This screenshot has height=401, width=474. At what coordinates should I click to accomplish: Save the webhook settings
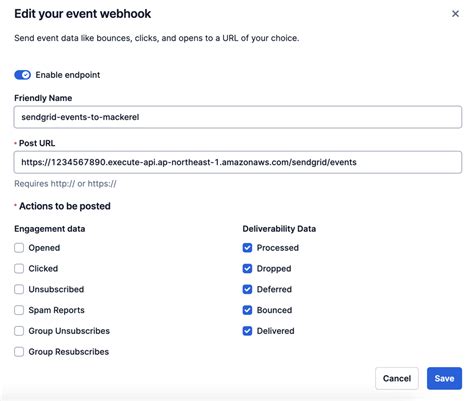(444, 378)
